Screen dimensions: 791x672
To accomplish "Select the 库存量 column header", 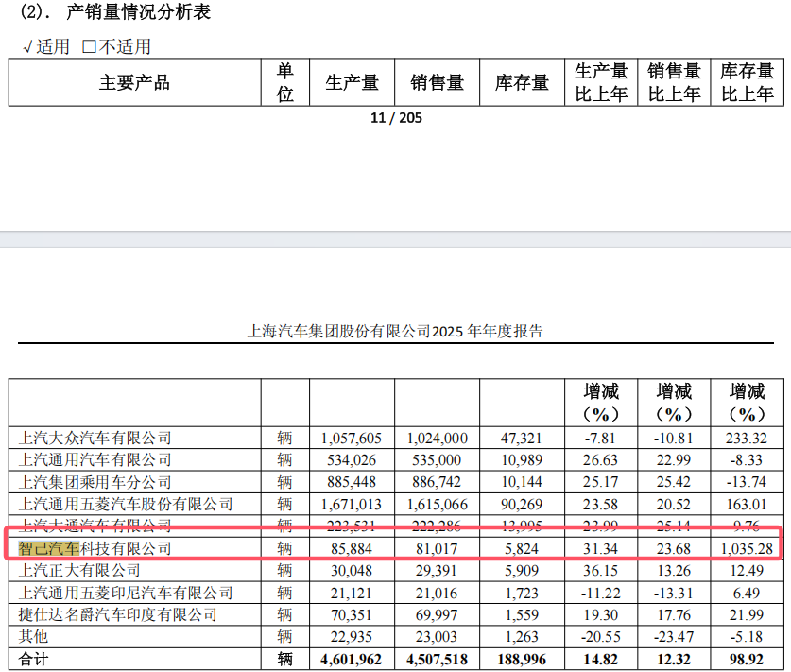I will pyautogui.click(x=522, y=82).
